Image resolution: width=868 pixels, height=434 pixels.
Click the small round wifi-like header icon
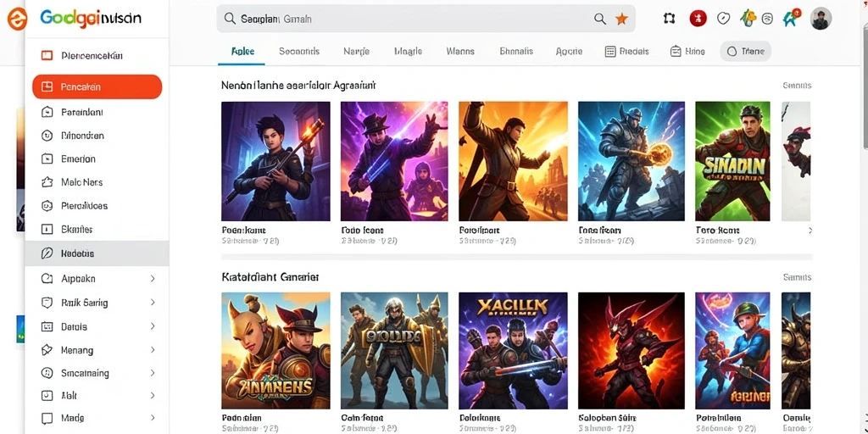767,19
